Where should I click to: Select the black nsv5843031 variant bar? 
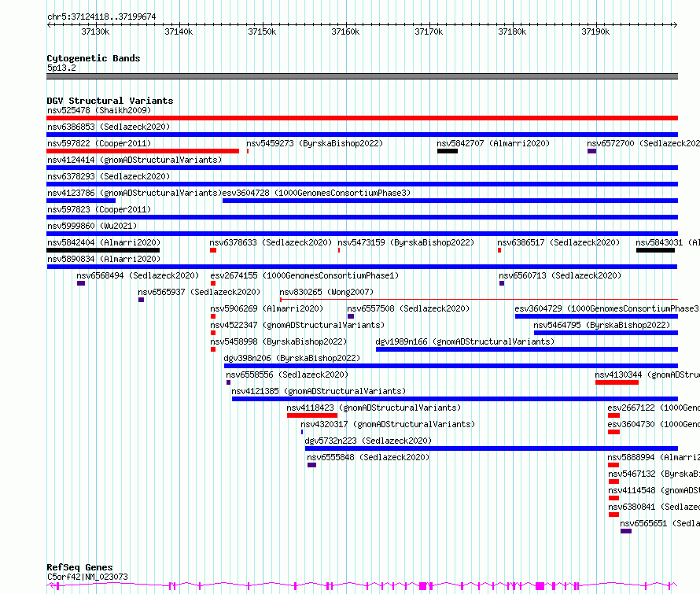tap(655, 250)
